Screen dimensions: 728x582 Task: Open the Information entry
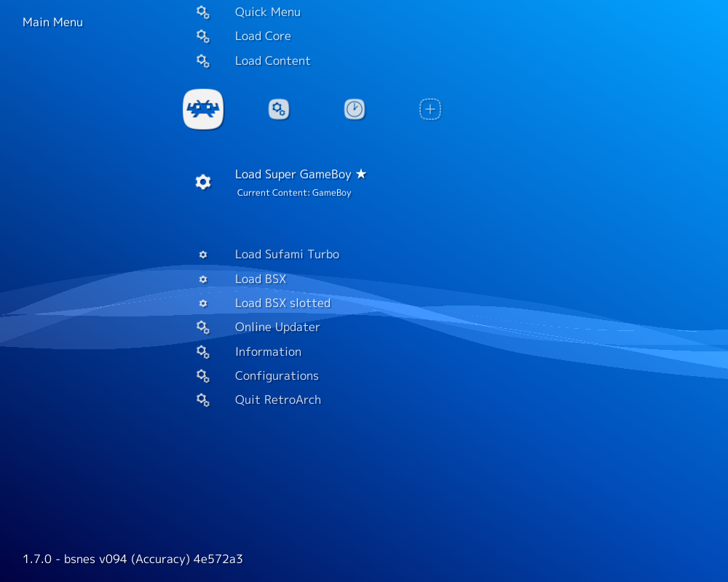(x=268, y=352)
